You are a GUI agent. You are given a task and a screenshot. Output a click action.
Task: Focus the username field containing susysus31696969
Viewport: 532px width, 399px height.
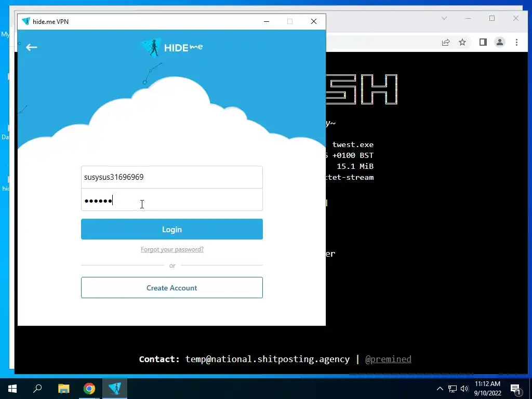(x=171, y=177)
